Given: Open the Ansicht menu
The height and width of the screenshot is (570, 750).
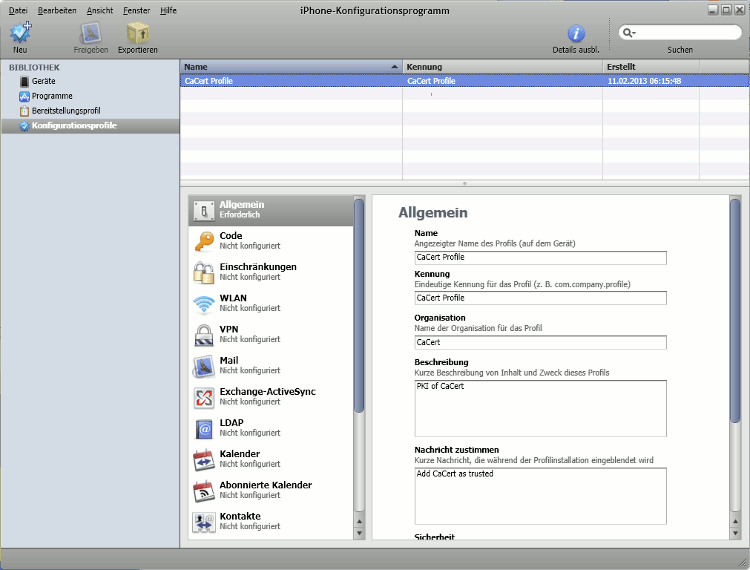Looking at the screenshot, I should 100,10.
